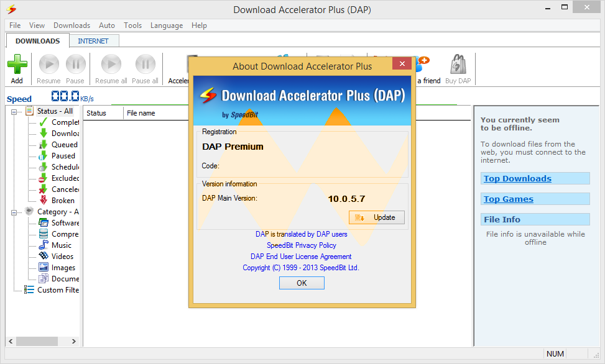The height and width of the screenshot is (364, 605).
Task: Open the Auto menu
Action: click(107, 25)
